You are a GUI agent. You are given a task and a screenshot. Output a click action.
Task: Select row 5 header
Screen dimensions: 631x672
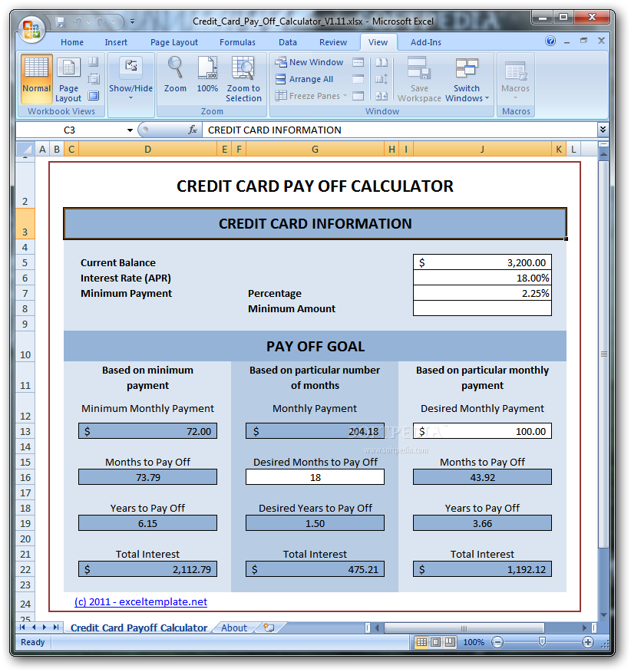pos(25,262)
